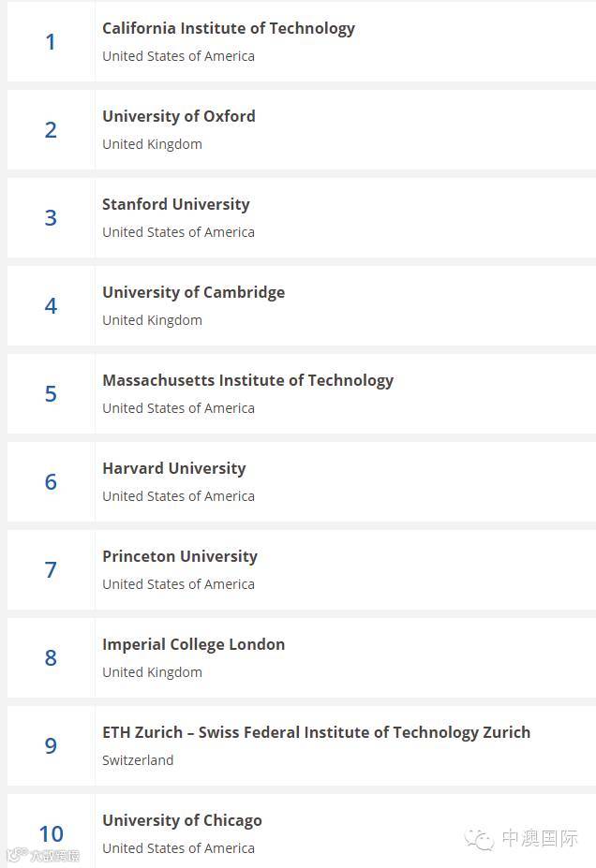Click rank number 2 cell
Viewport: 596px width, 868px height.
(x=51, y=129)
